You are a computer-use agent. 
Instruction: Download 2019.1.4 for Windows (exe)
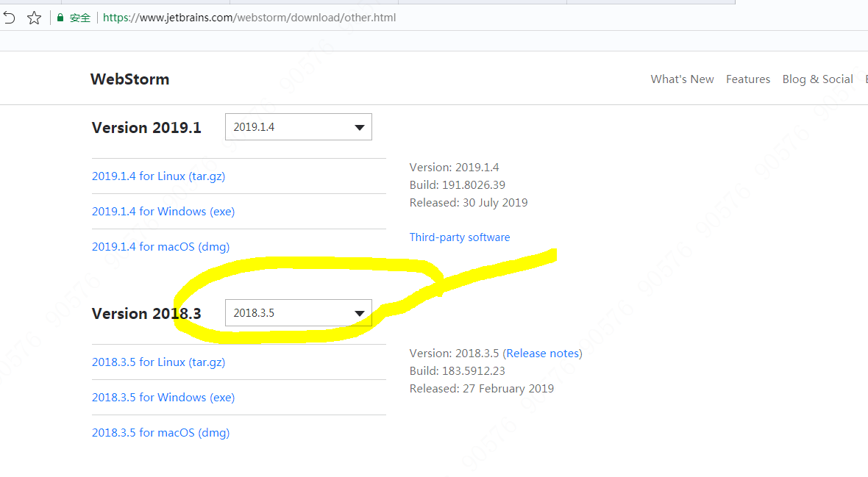(x=163, y=212)
